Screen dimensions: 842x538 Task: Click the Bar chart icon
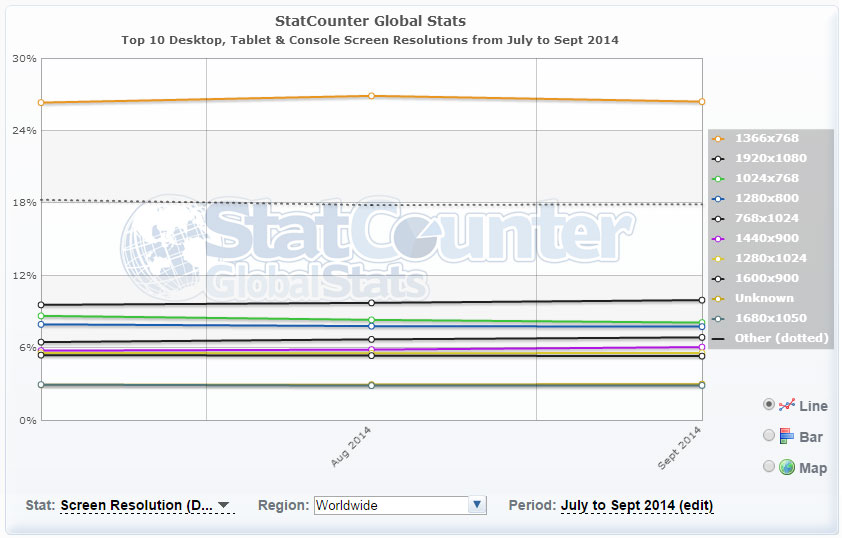tap(787, 435)
